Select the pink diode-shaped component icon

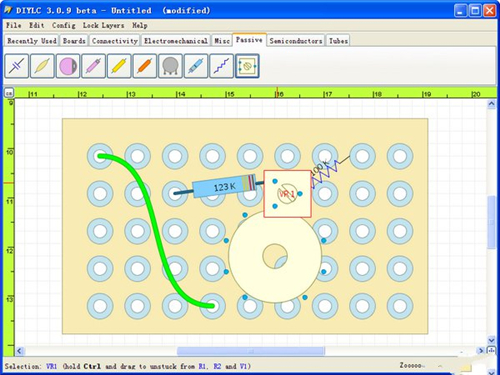[x=94, y=66]
